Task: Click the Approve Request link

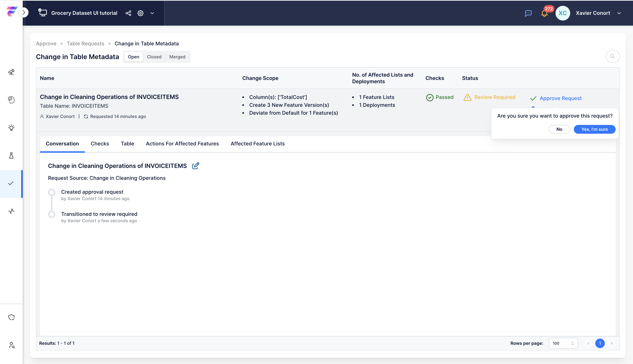Action: (x=560, y=98)
